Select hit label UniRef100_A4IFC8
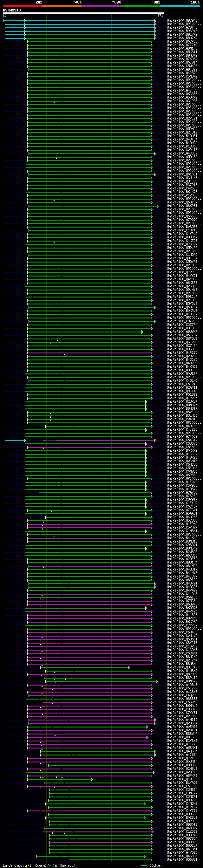The width and height of the screenshot is (203, 868). 182,91
